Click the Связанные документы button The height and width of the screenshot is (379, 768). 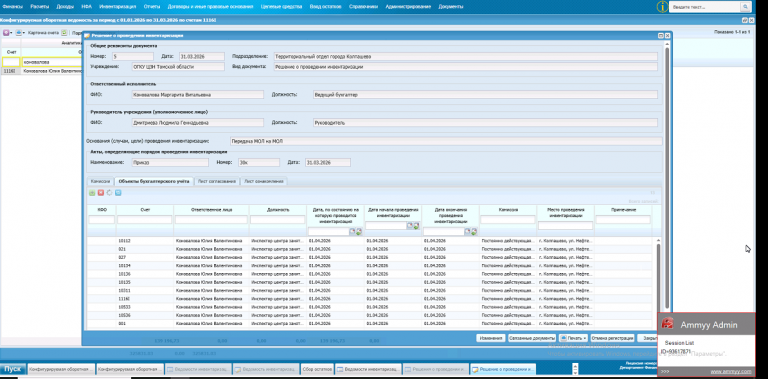point(532,338)
